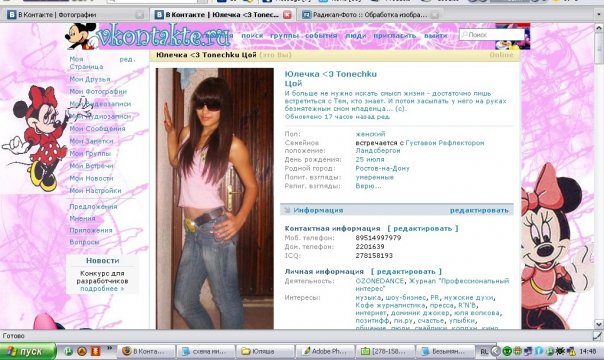Click activity link 'OZONEDANCE'
The image size is (604, 360).
point(380,281)
